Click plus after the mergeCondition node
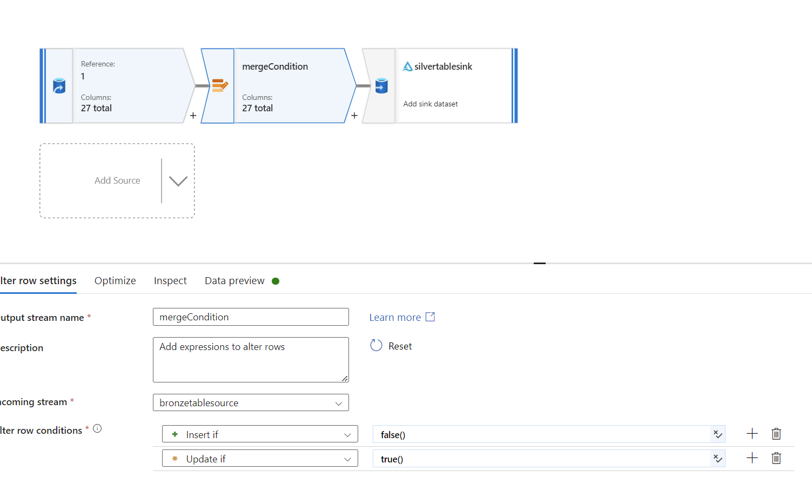This screenshot has height=504, width=812. click(354, 116)
